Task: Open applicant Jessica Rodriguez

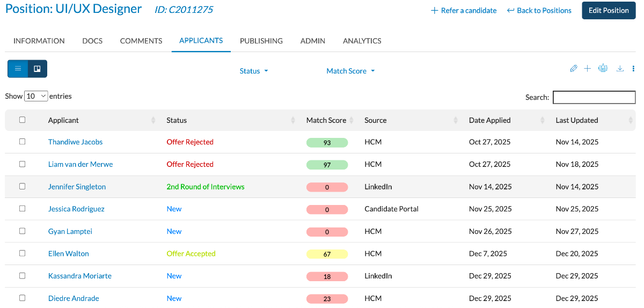Action: pyautogui.click(x=76, y=209)
